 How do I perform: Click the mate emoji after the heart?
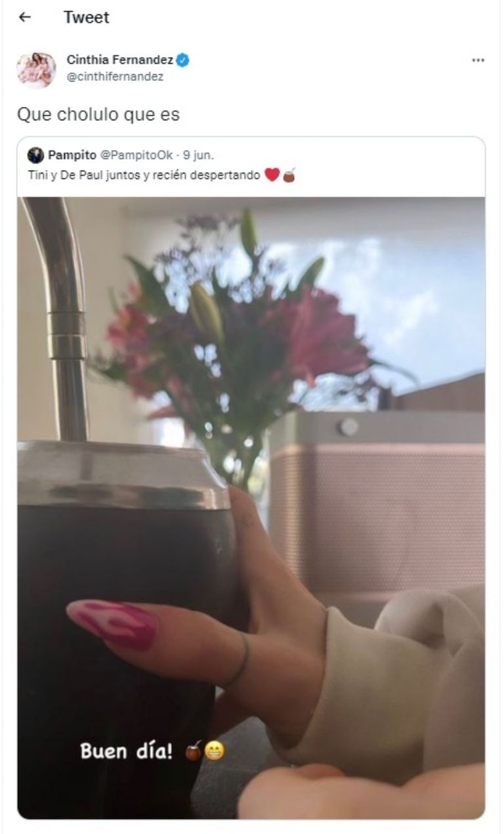(x=289, y=174)
